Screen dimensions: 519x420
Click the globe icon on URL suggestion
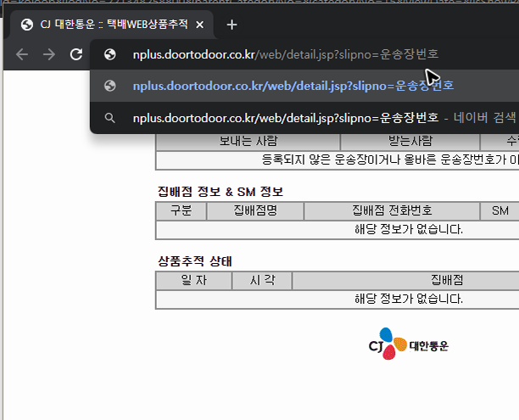click(x=110, y=86)
